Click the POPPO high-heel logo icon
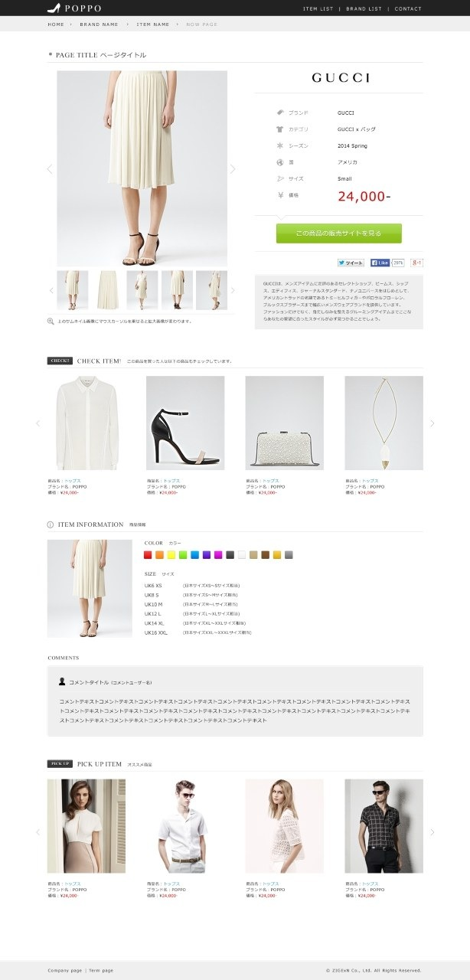470x980 pixels. click(54, 8)
